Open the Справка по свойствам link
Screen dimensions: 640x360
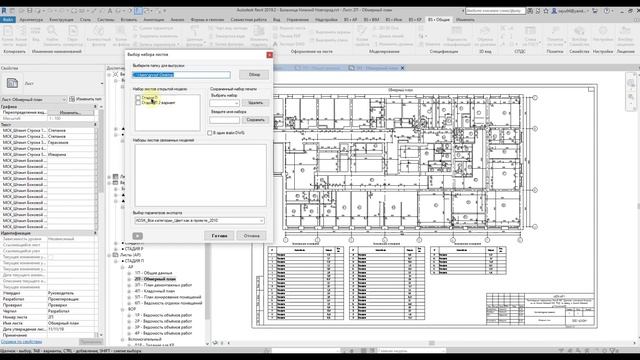22,342
